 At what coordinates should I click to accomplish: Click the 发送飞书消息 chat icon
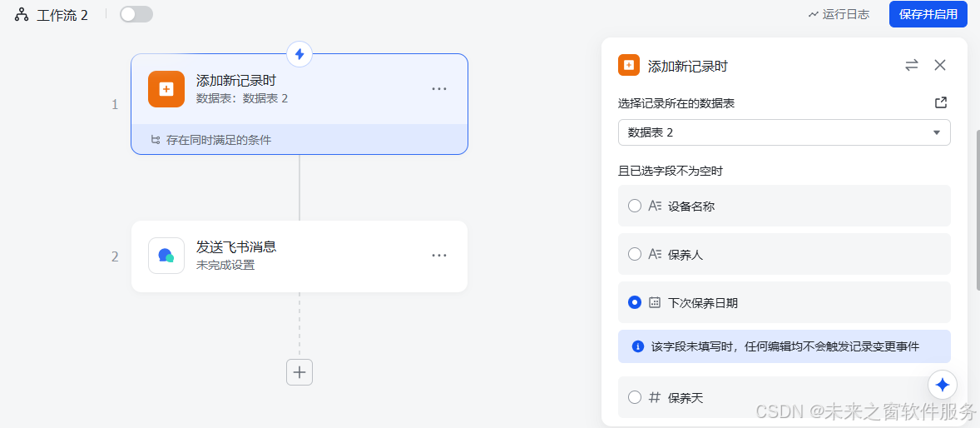coord(166,256)
